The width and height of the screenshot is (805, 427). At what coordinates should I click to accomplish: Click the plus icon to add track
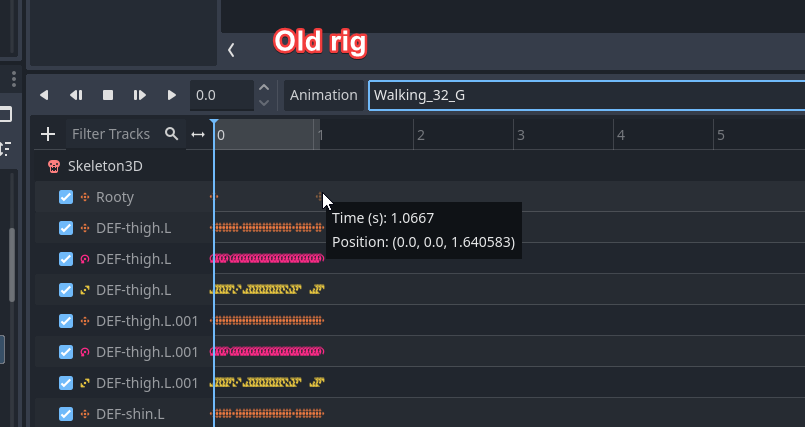47,134
